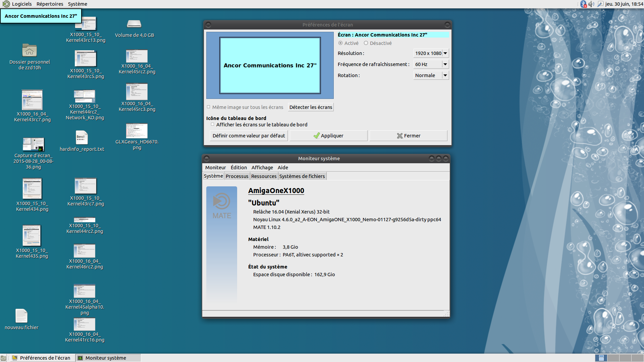Screen dimensions: 644x362
Task: Open the Volume de 4,0 GB drive icon
Action: 134,24
